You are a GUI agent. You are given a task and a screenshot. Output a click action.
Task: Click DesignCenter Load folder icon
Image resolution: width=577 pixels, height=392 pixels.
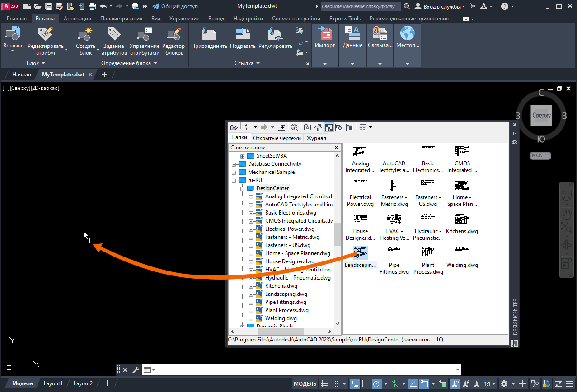click(234, 127)
